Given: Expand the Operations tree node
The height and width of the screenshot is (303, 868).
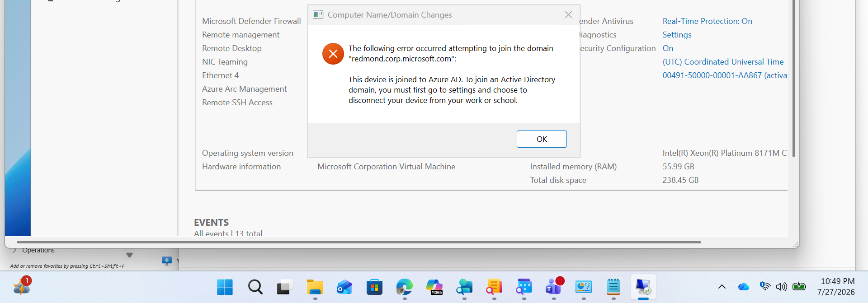Looking at the screenshot, I should click(14, 250).
